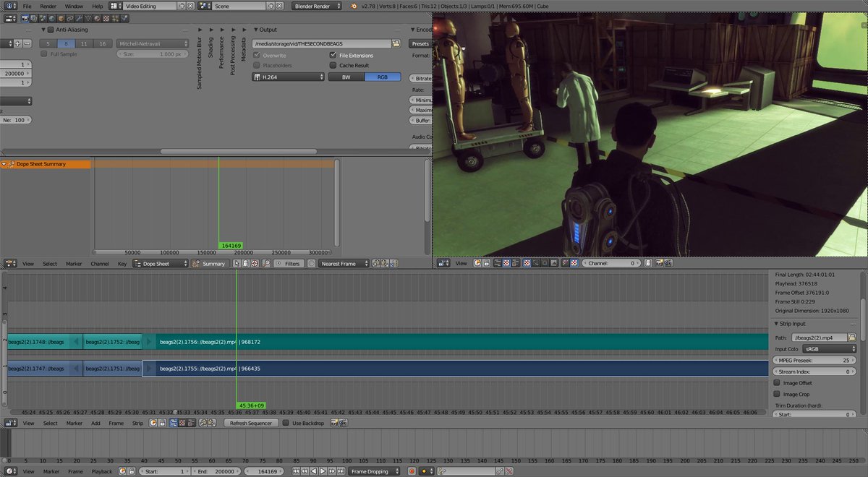Open the Nearest Frame snapping dropdown
The height and width of the screenshot is (477, 868).
click(x=344, y=264)
